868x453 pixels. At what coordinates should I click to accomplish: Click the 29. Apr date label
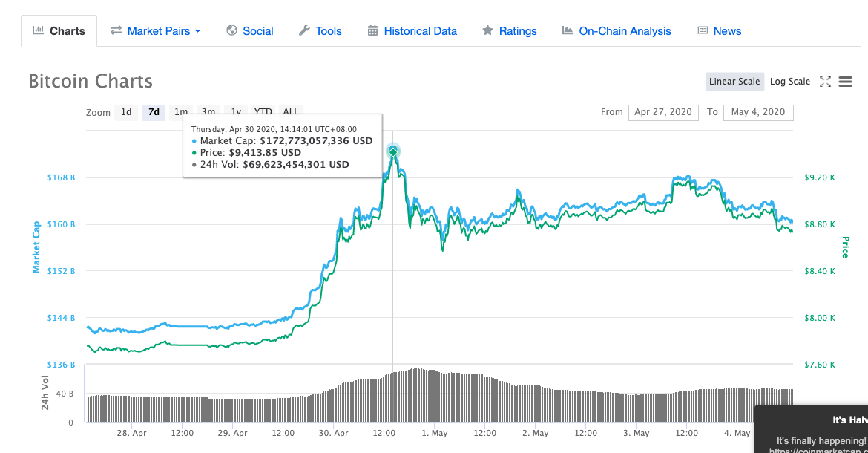coord(232,433)
